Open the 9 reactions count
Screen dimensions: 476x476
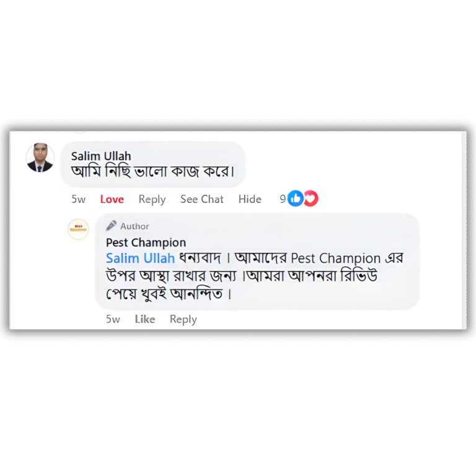coord(283,199)
